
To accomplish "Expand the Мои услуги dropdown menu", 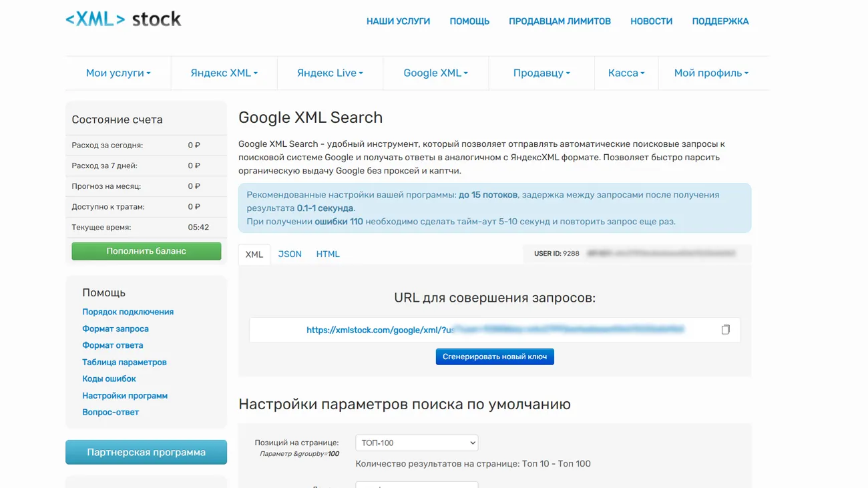I will pos(118,73).
